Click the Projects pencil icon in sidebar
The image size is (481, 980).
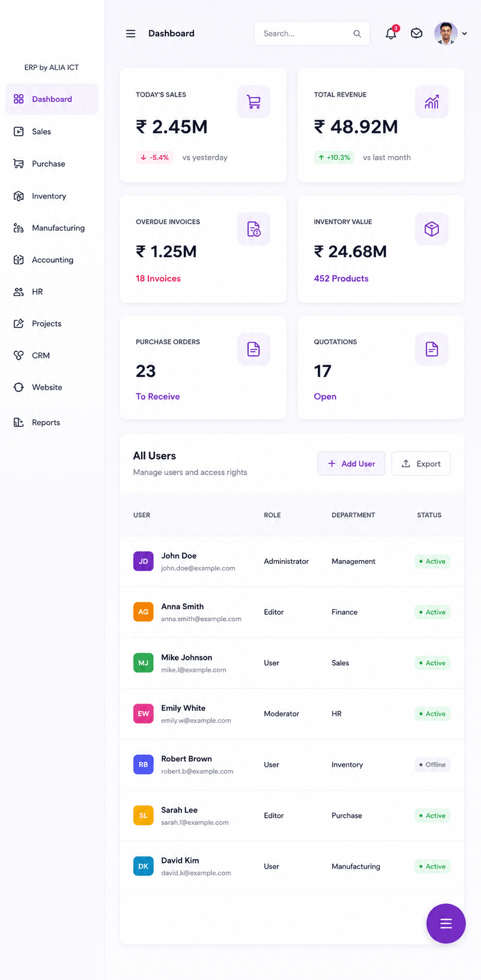(x=19, y=324)
